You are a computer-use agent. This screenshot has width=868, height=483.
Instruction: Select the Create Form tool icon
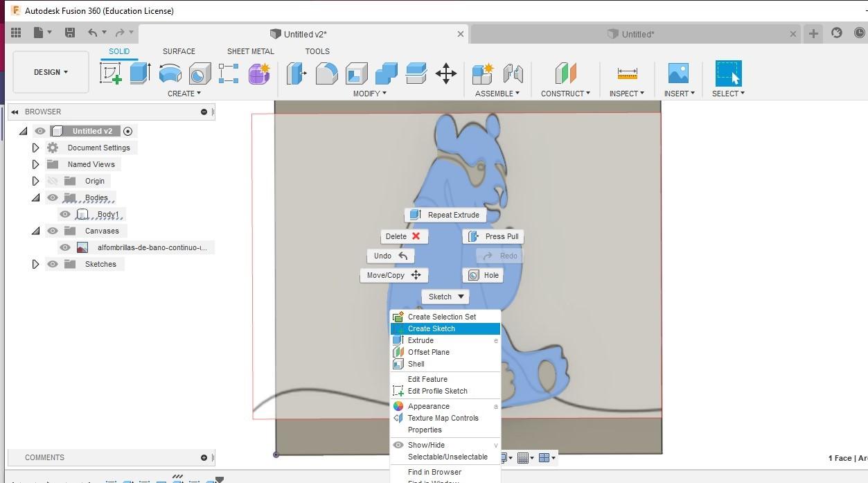tap(259, 73)
